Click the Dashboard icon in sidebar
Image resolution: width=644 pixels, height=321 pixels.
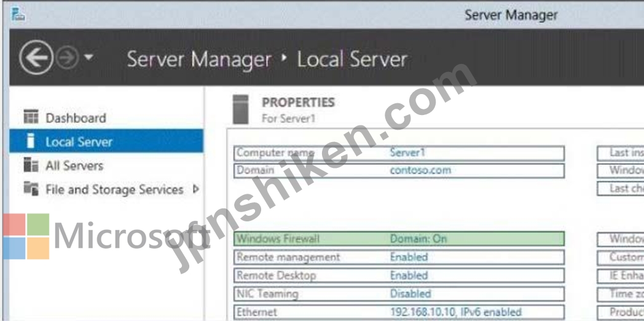coord(31,117)
